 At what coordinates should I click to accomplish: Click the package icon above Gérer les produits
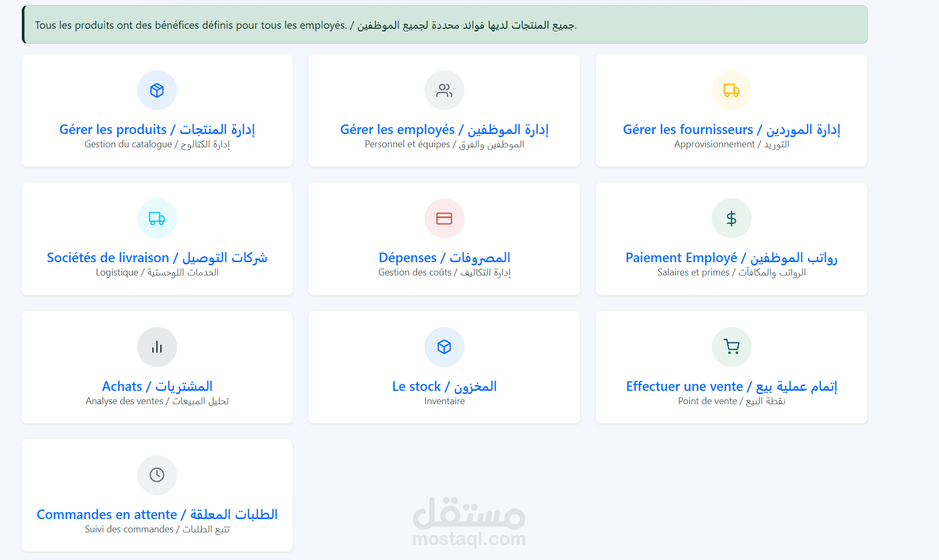click(x=157, y=90)
